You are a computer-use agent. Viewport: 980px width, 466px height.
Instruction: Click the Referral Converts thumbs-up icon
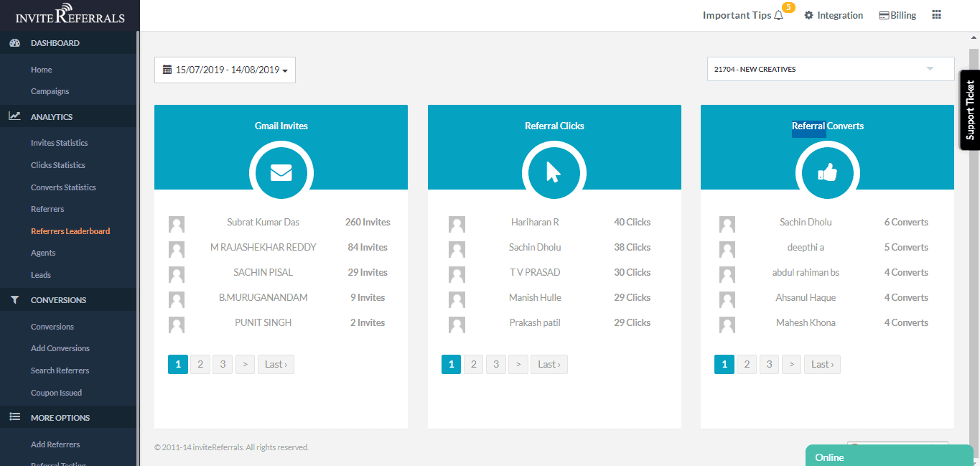pyautogui.click(x=827, y=173)
